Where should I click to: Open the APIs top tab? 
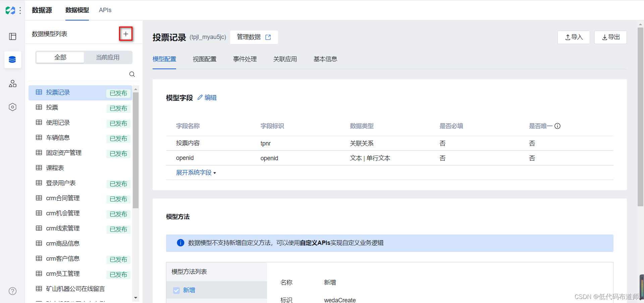(x=105, y=10)
